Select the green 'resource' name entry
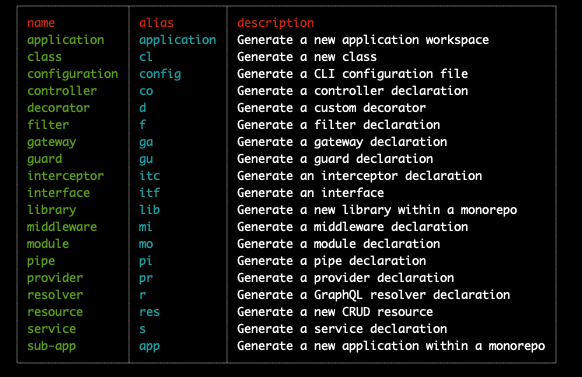This screenshot has width=582, height=377. (x=55, y=312)
